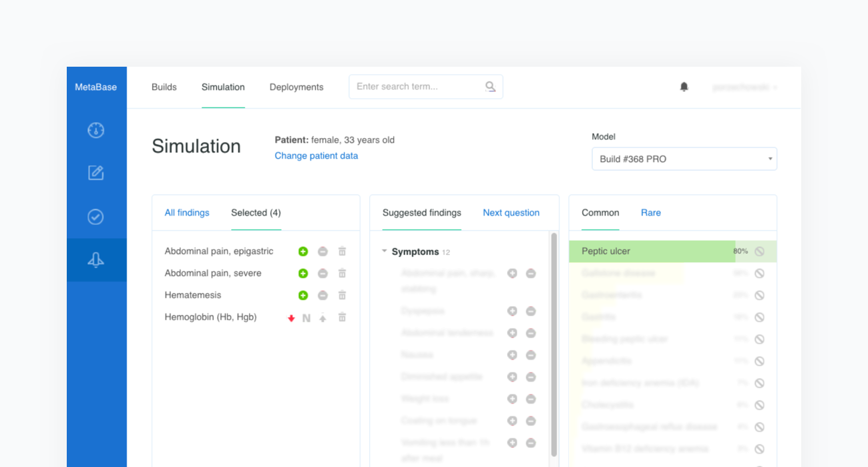
Task: Add Weight loss as present
Action: pos(512,399)
